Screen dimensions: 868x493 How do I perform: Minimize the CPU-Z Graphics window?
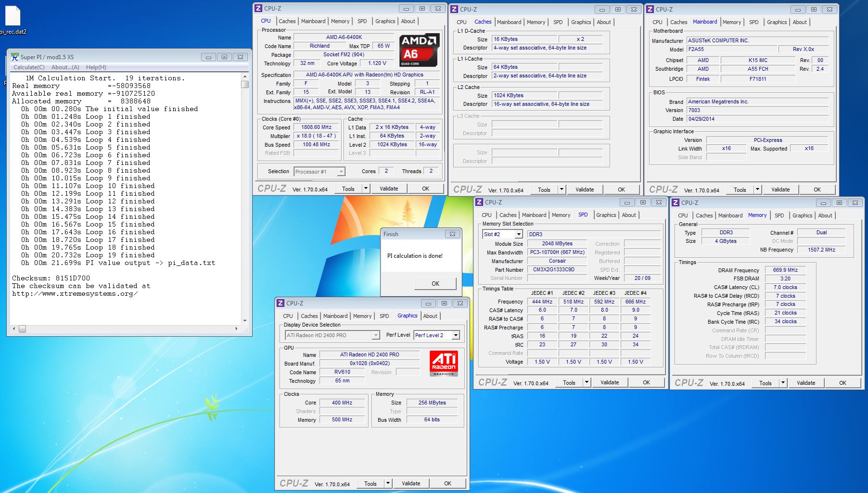(x=428, y=303)
